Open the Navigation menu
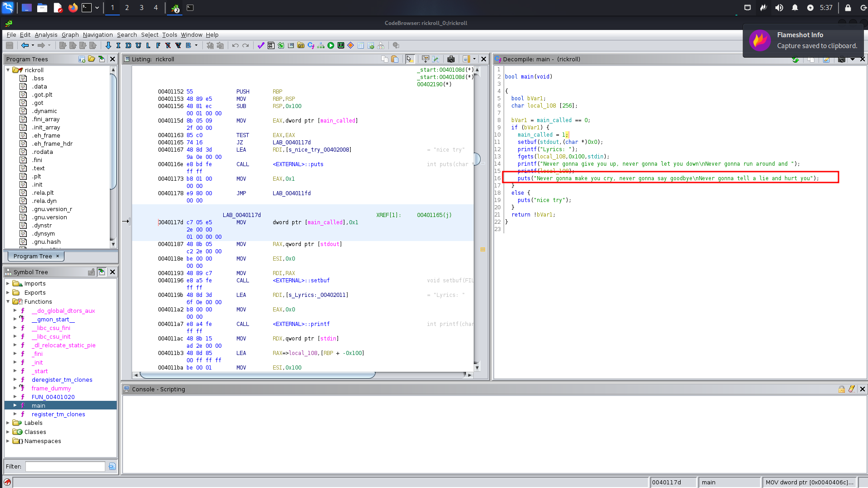The image size is (868, 488). (x=98, y=35)
